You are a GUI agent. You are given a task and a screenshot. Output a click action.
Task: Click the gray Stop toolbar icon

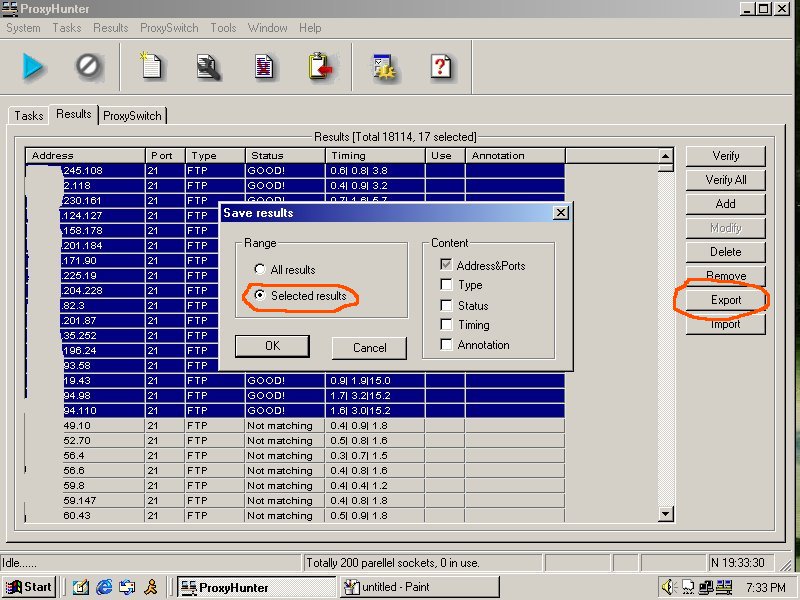(x=88, y=67)
